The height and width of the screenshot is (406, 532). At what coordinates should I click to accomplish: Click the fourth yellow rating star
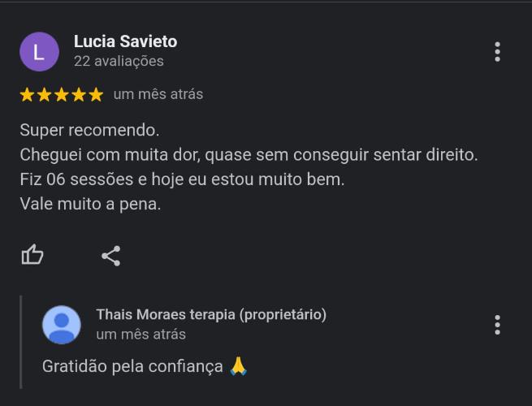[79, 95]
